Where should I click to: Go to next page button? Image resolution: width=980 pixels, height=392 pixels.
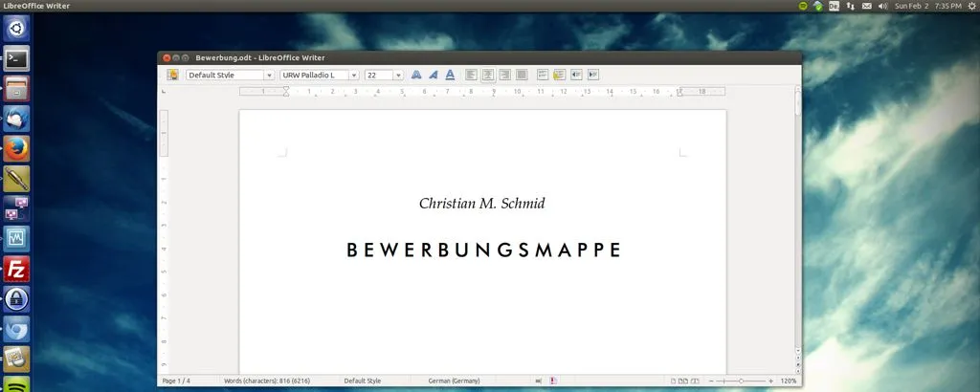pyautogui.click(x=797, y=371)
